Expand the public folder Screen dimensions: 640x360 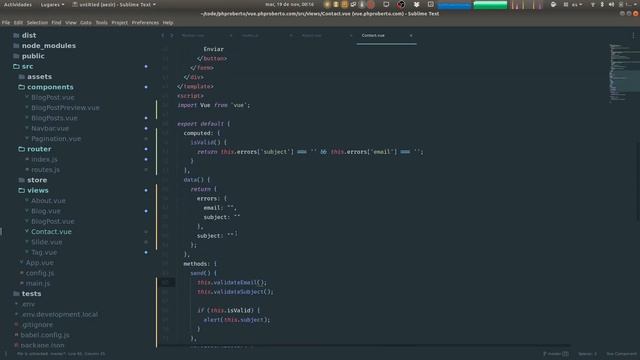pyautogui.click(x=33, y=56)
